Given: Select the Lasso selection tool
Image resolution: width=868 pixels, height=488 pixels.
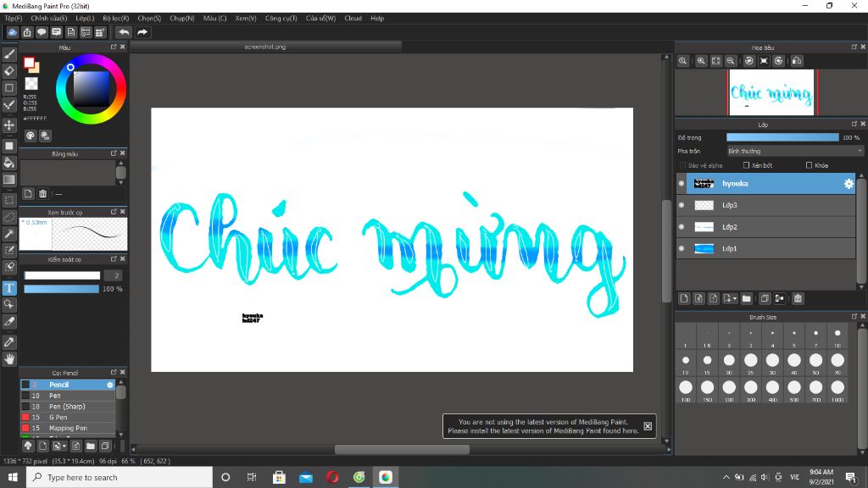Looking at the screenshot, I should [9, 217].
